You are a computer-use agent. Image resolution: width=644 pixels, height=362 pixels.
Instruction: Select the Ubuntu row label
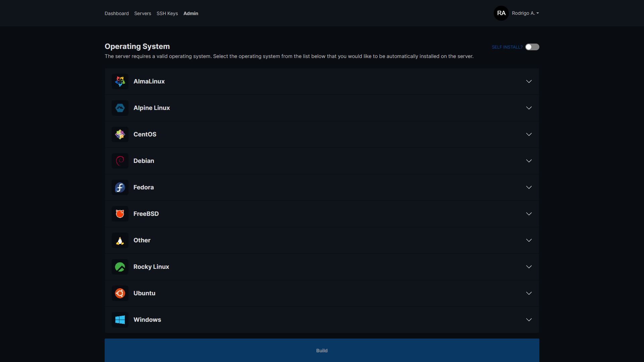144,293
